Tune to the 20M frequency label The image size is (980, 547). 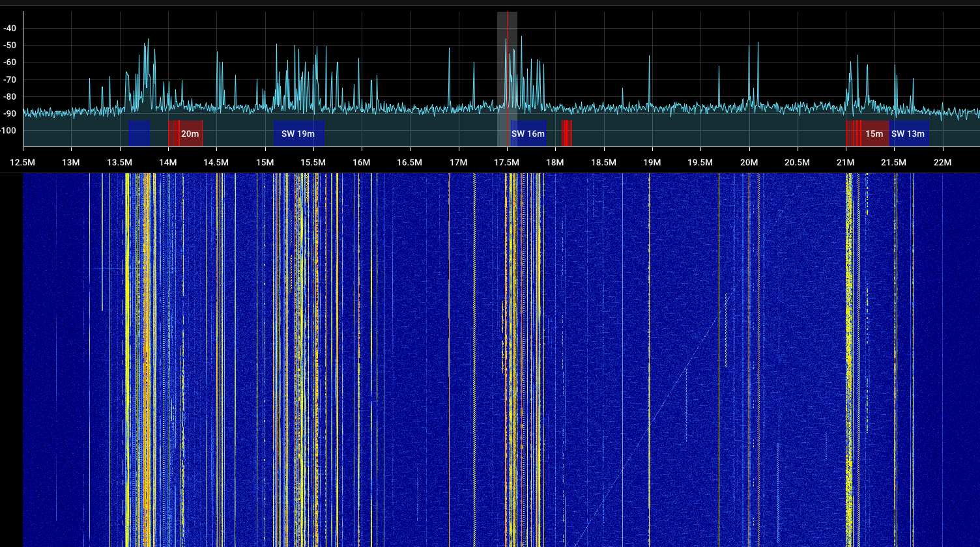749,162
